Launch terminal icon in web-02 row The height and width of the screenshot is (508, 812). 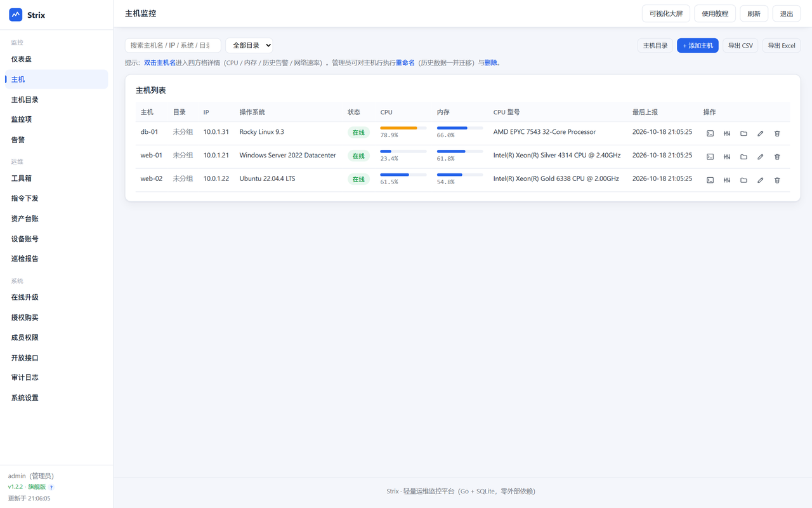tap(710, 180)
